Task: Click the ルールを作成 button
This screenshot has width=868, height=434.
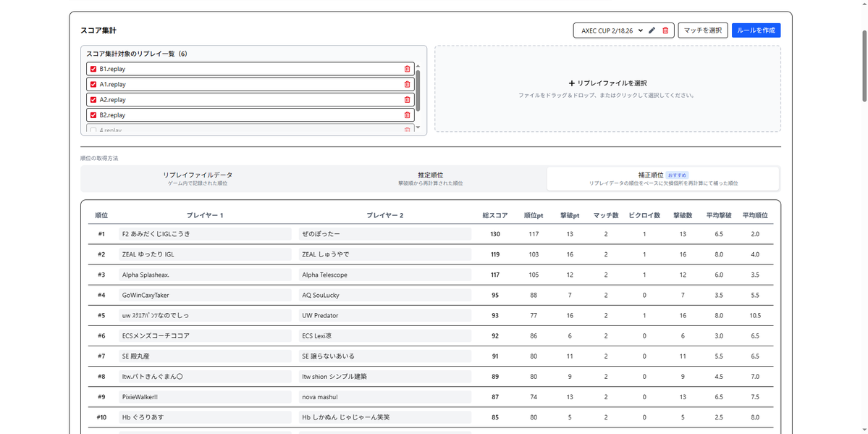Action: click(757, 30)
